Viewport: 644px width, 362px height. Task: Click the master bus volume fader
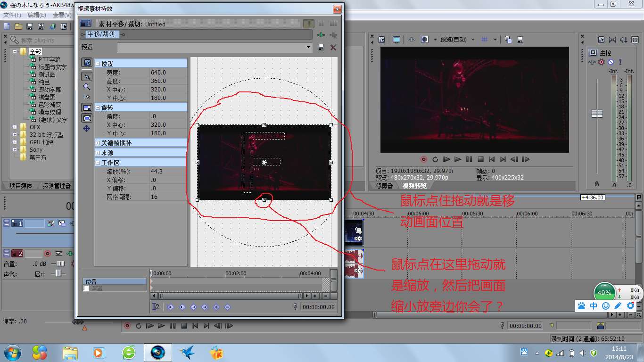pyautogui.click(x=597, y=113)
